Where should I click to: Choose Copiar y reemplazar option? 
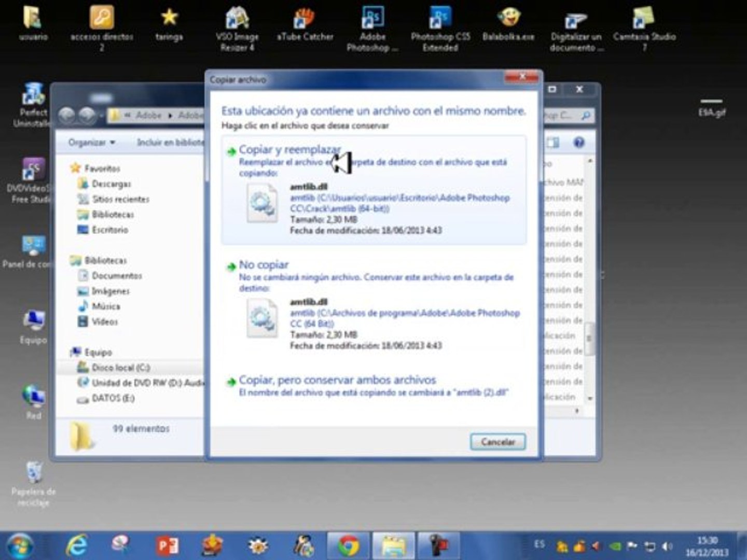(374, 190)
